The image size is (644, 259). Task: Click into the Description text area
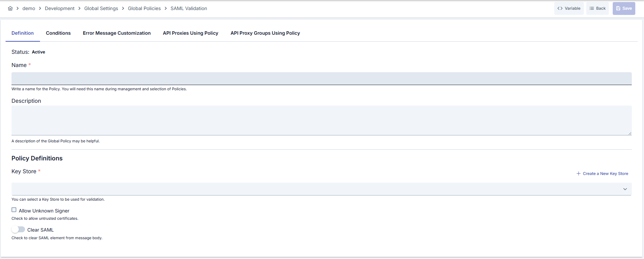click(x=321, y=120)
